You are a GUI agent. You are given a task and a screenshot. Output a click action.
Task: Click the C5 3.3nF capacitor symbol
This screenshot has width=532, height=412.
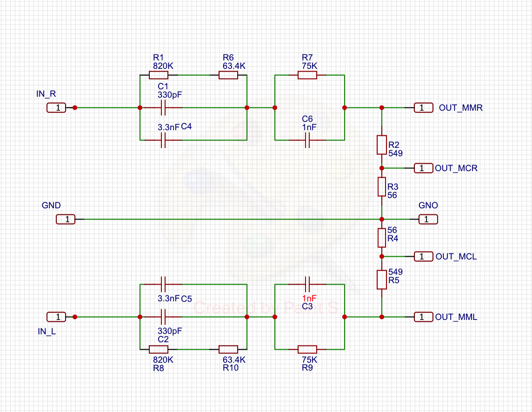163,284
